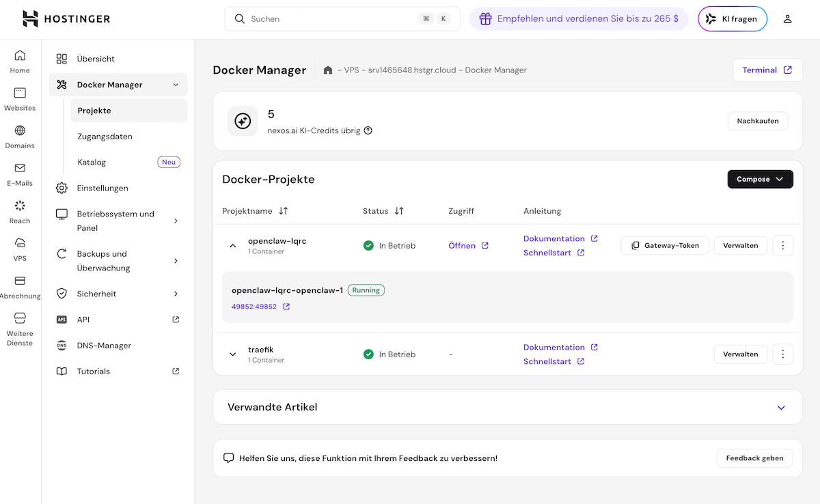Open Katalog in the sidebar

tap(92, 163)
